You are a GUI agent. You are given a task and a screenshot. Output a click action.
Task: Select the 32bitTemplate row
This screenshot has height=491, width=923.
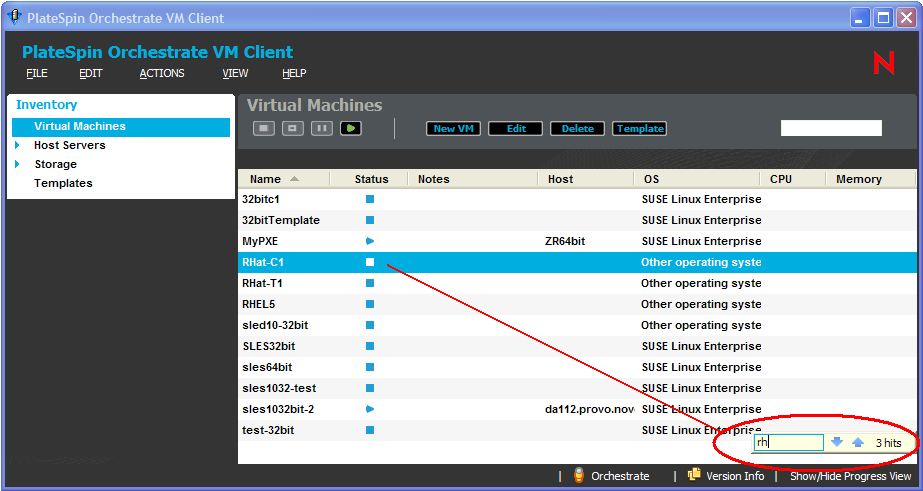click(577, 220)
